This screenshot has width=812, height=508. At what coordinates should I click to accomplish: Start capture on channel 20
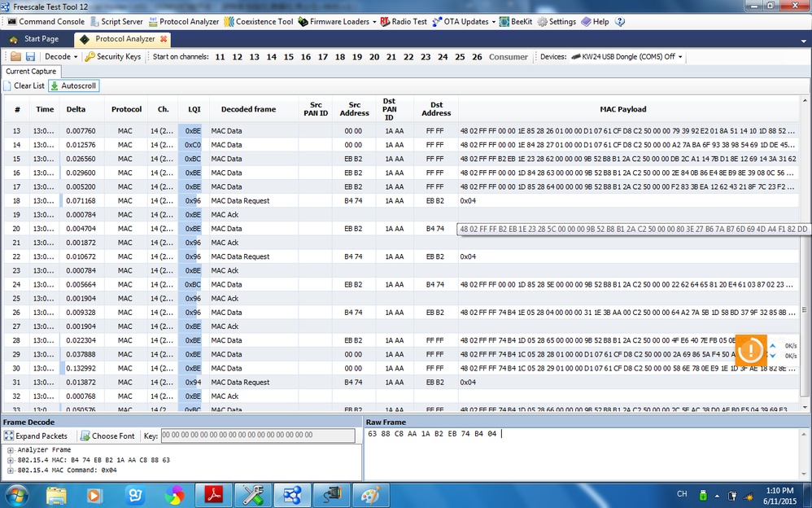[x=374, y=57]
